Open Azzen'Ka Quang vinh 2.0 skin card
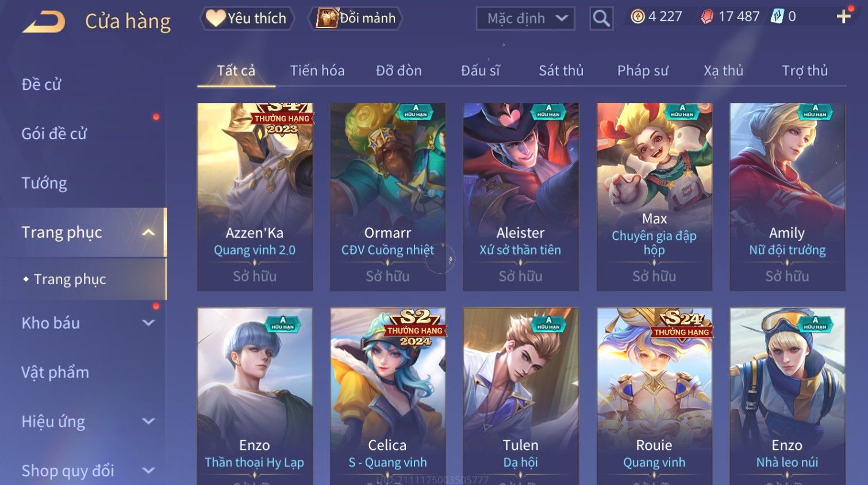The width and height of the screenshot is (868, 485). (255, 197)
